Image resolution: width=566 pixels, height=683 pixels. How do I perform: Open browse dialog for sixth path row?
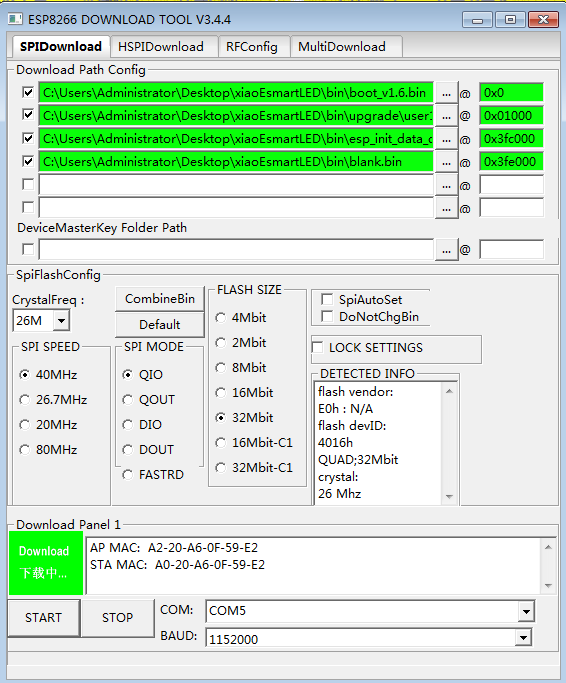click(446, 208)
